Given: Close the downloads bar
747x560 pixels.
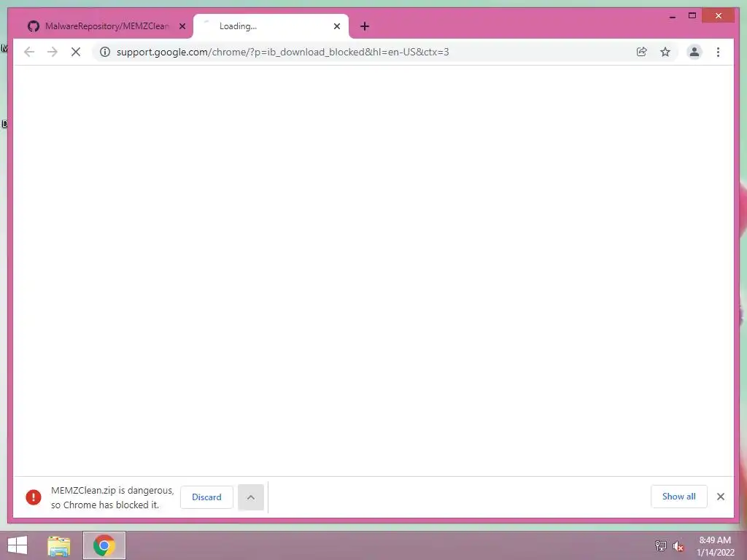Looking at the screenshot, I should click(720, 497).
